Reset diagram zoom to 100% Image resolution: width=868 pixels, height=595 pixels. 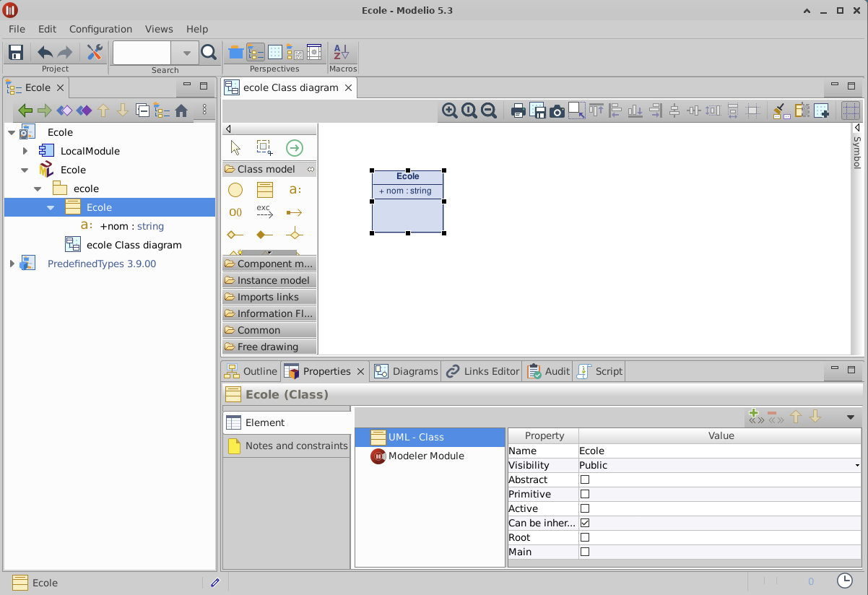pos(469,110)
